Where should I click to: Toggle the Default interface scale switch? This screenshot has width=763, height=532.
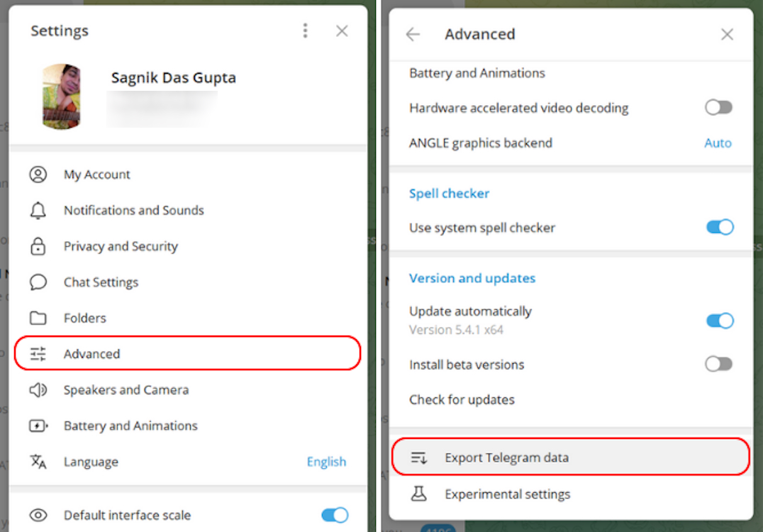(x=334, y=515)
